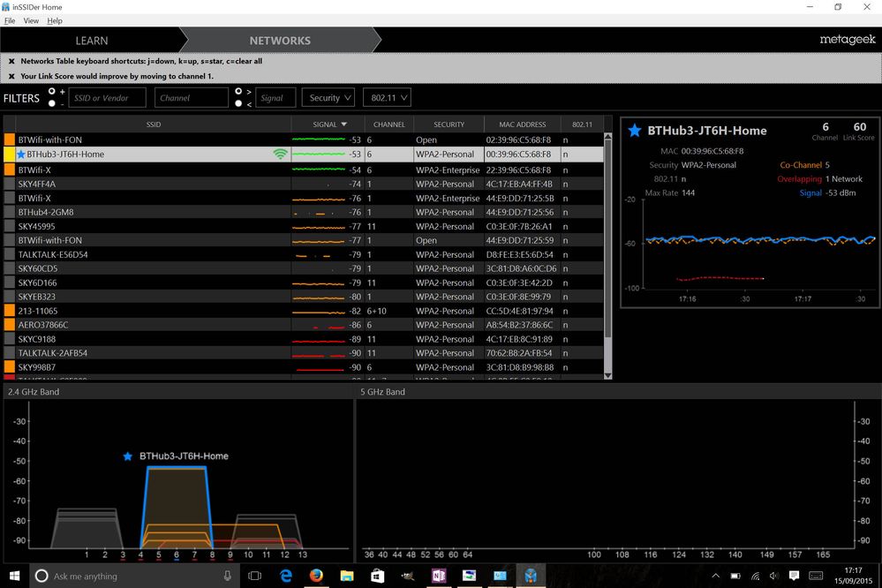Click the Ask me anything search box
The image size is (882, 588).
click(x=135, y=576)
